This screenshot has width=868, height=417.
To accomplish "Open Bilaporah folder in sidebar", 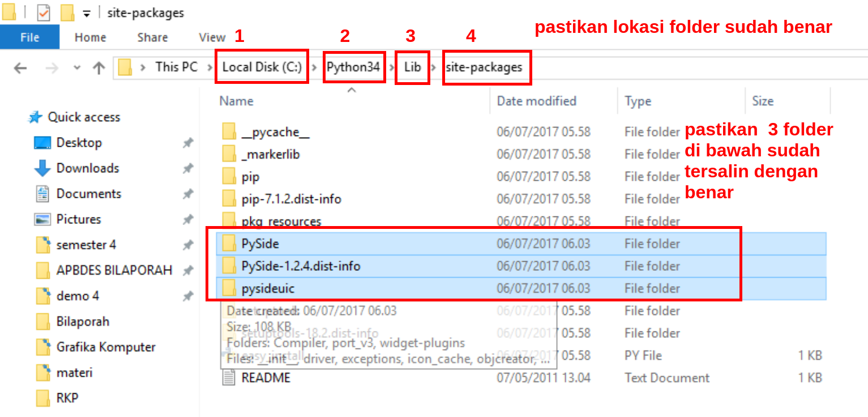I will coord(83,321).
